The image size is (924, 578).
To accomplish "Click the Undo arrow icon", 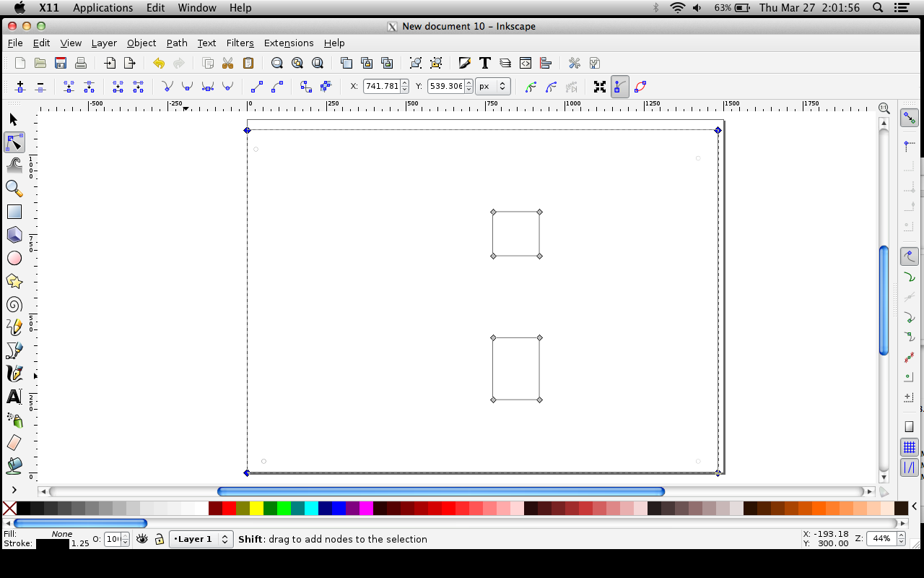I will coord(158,63).
